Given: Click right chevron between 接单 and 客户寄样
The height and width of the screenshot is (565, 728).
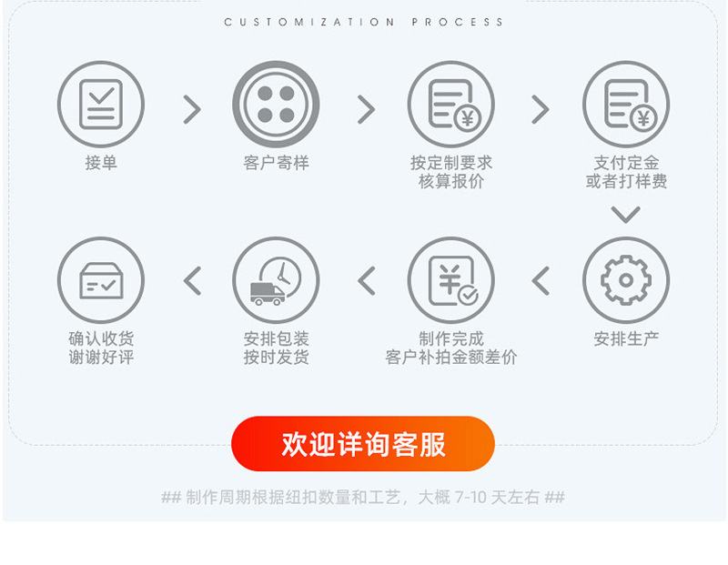Looking at the screenshot, I should point(192,109).
